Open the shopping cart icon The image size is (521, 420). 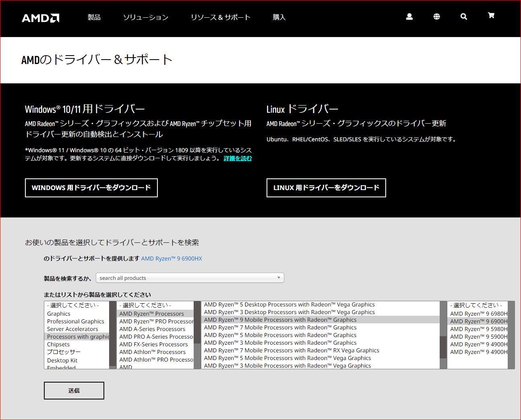click(491, 15)
